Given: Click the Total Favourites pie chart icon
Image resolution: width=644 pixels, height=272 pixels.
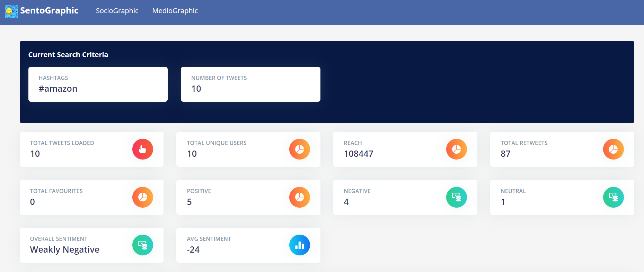Looking at the screenshot, I should pyautogui.click(x=143, y=197).
